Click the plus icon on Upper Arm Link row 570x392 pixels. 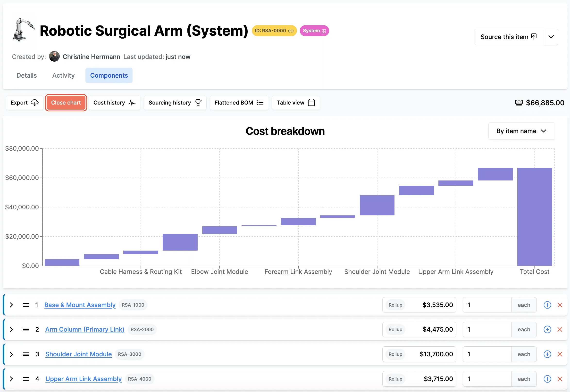[x=547, y=379]
